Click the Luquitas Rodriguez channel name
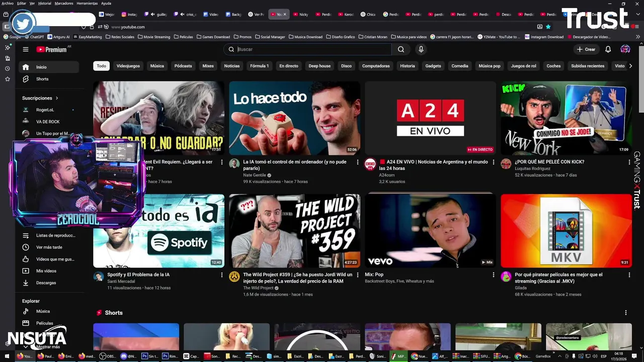644x362 pixels. click(532, 168)
